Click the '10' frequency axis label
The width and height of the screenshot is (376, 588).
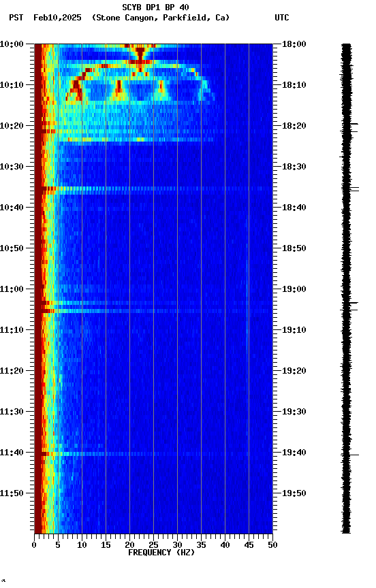[82, 545]
